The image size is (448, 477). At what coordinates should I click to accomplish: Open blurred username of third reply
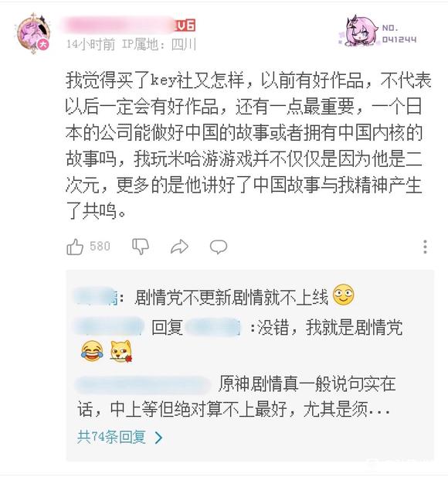(143, 384)
